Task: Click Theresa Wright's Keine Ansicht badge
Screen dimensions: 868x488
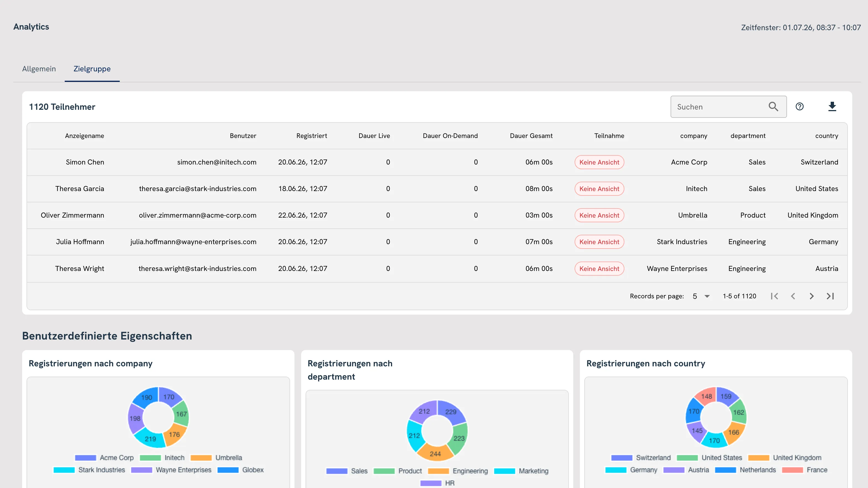Action: (599, 268)
